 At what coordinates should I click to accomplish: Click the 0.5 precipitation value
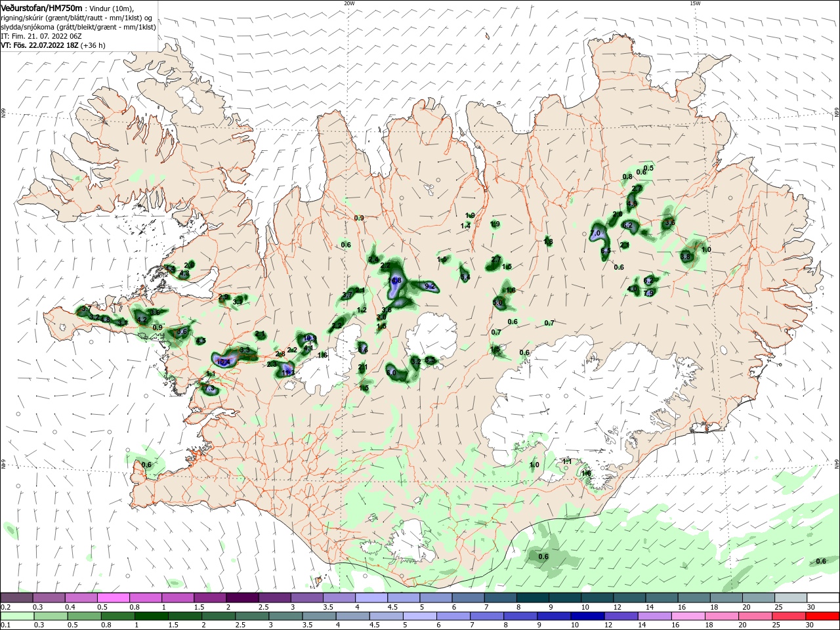point(649,169)
